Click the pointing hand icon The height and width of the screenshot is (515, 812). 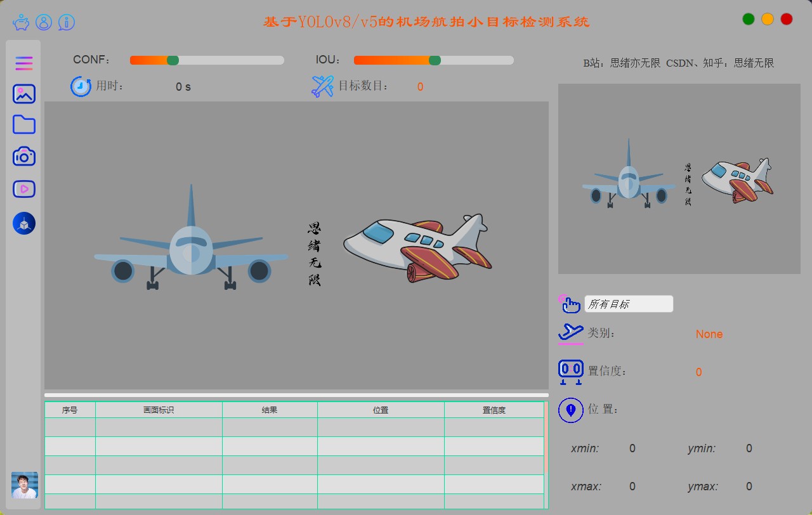570,304
